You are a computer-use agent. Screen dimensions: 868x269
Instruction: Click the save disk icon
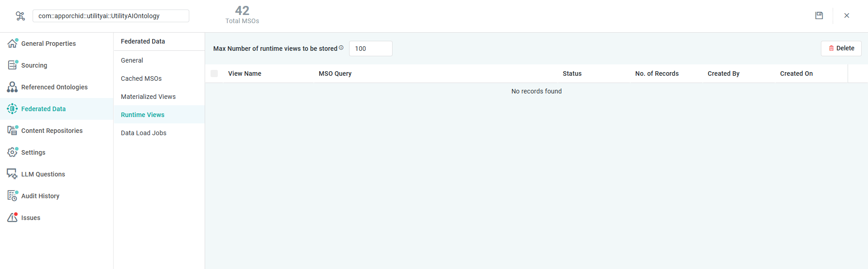point(819,15)
